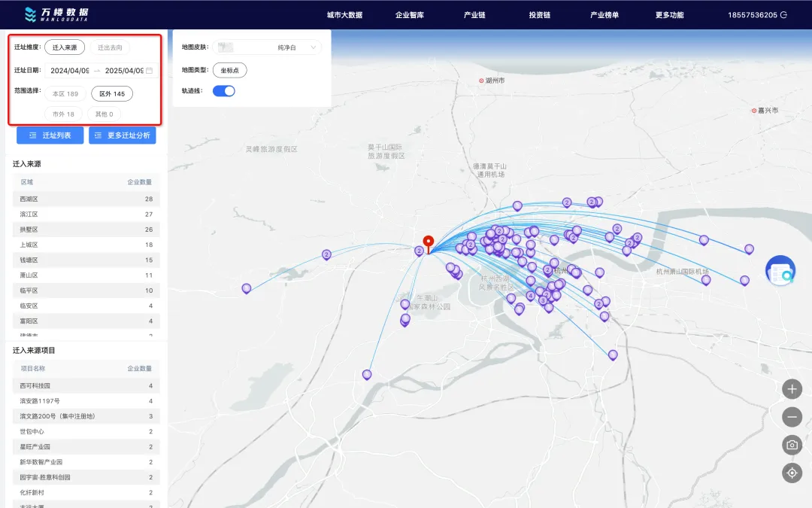The width and height of the screenshot is (812, 508).
Task: Click the 嘉兴市 city marker
Action: pyautogui.click(x=765, y=111)
